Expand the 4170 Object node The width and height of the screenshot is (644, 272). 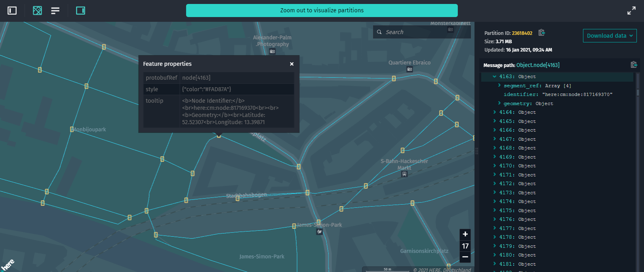click(494, 166)
